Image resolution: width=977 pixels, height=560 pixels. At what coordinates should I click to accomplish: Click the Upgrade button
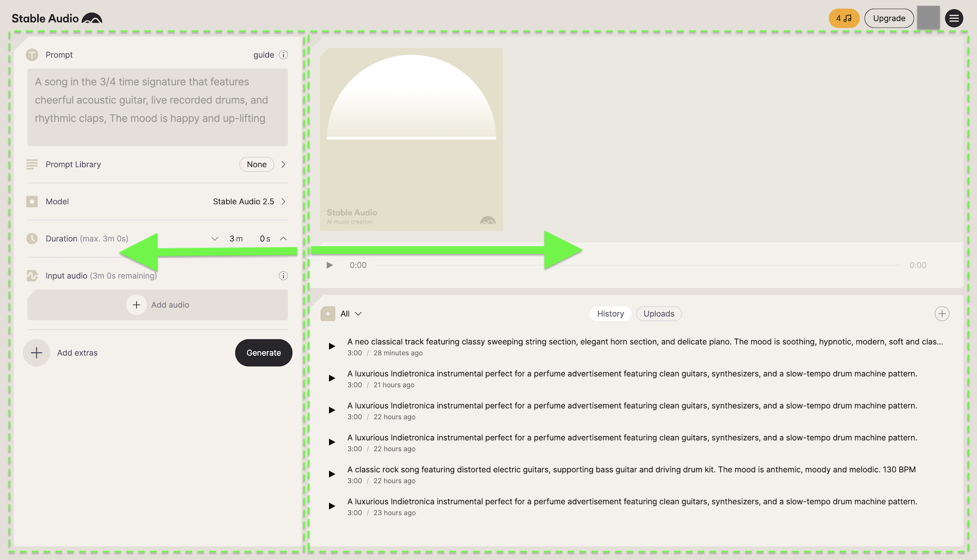coord(889,18)
